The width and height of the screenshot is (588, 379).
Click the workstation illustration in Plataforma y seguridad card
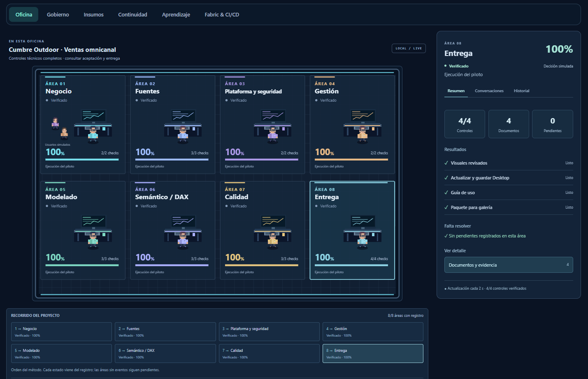[272, 126]
